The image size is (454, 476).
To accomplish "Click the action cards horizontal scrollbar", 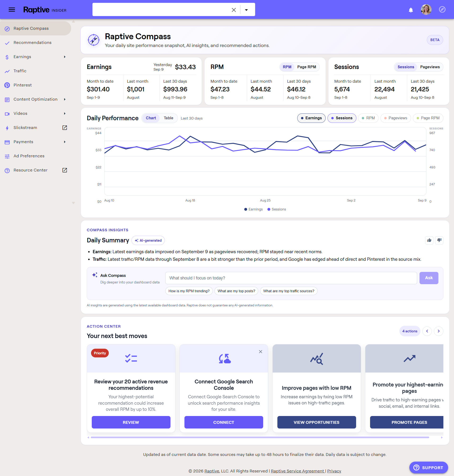I will pos(260,437).
